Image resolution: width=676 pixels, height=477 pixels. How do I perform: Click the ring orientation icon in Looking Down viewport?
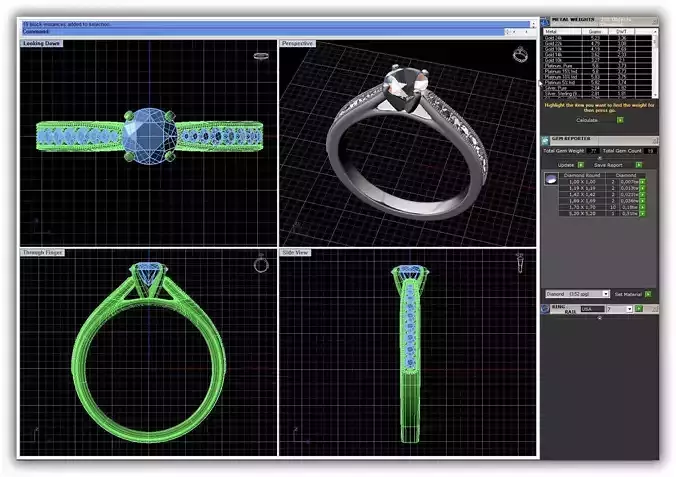point(261,56)
